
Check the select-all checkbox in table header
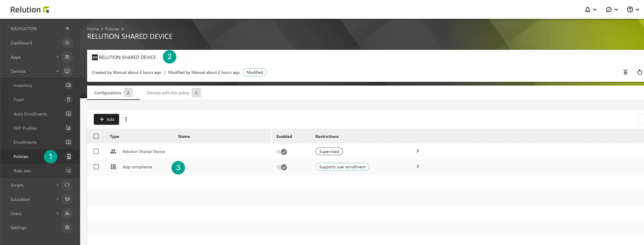pyautogui.click(x=96, y=136)
